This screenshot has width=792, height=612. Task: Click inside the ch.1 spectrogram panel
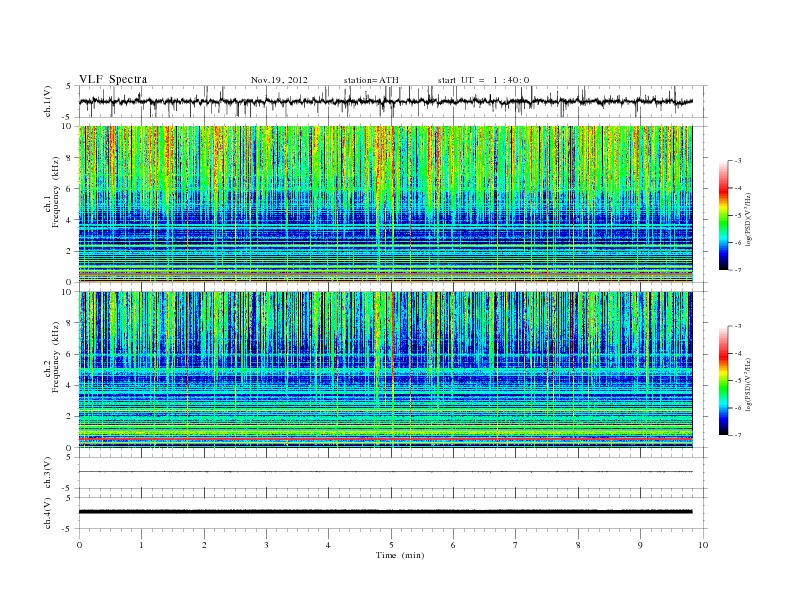coord(385,204)
